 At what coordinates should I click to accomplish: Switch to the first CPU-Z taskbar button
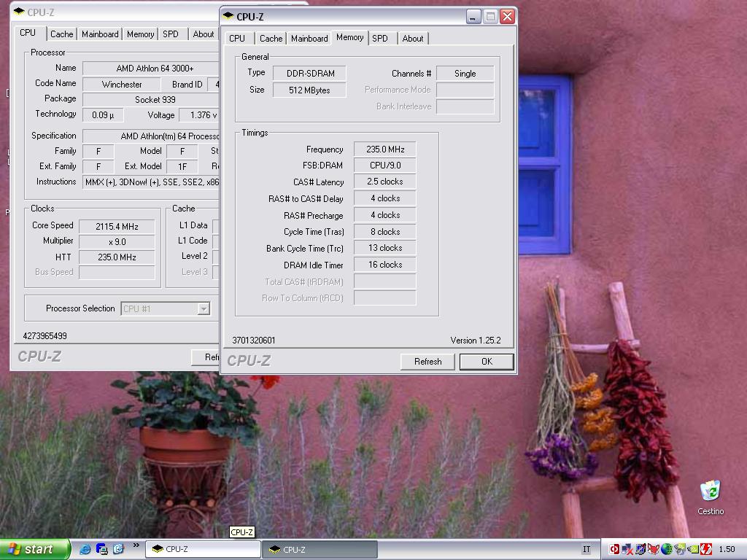pos(203,549)
